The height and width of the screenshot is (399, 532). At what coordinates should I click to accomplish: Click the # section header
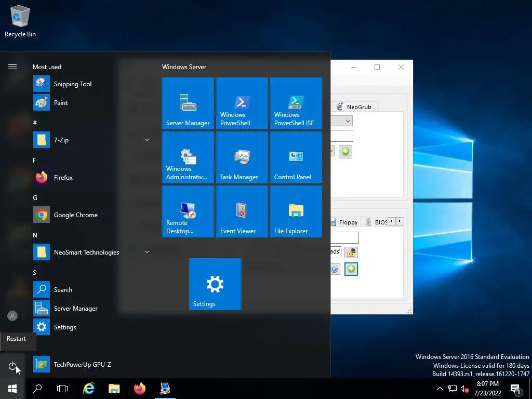pyautogui.click(x=35, y=123)
